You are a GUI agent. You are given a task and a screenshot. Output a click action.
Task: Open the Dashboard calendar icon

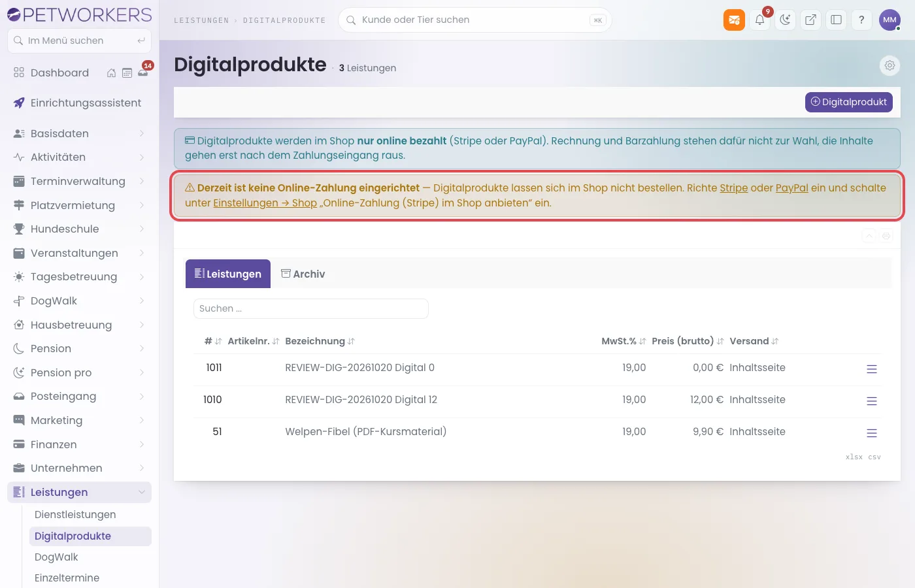tap(127, 73)
